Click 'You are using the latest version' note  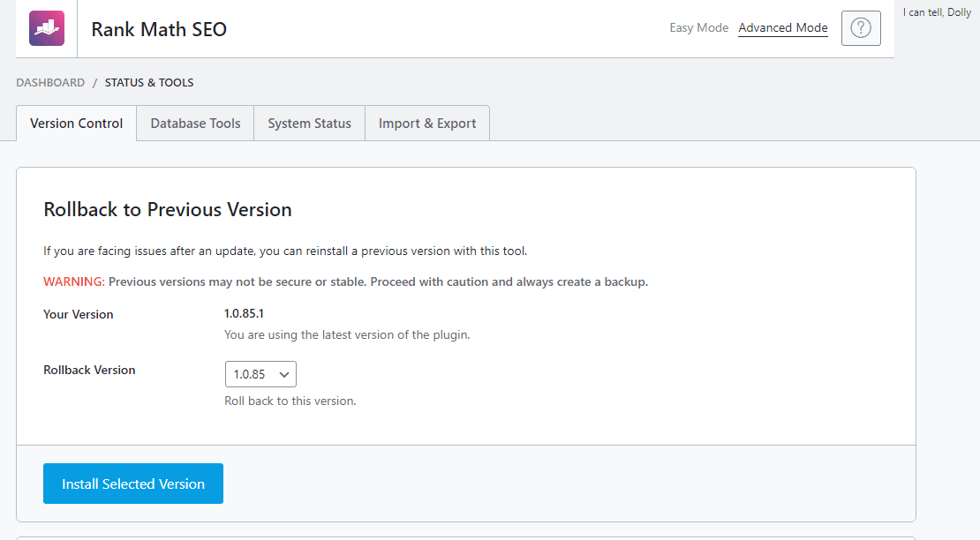tap(347, 334)
